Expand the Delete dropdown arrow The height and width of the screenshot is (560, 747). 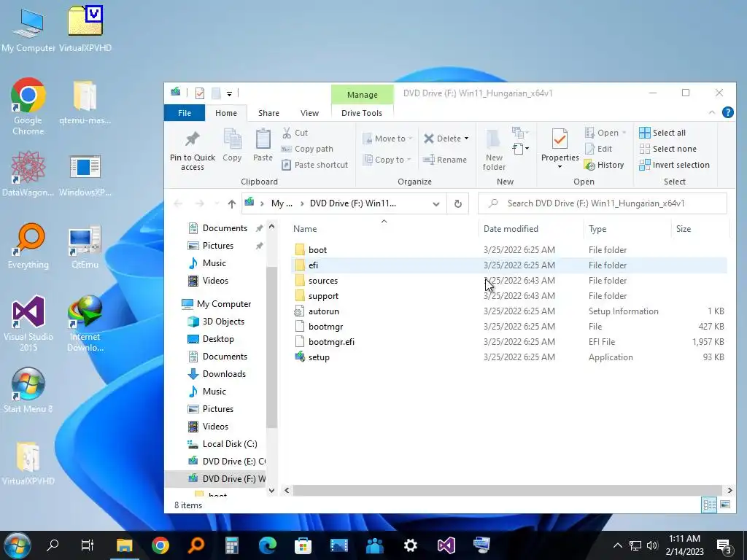point(466,139)
